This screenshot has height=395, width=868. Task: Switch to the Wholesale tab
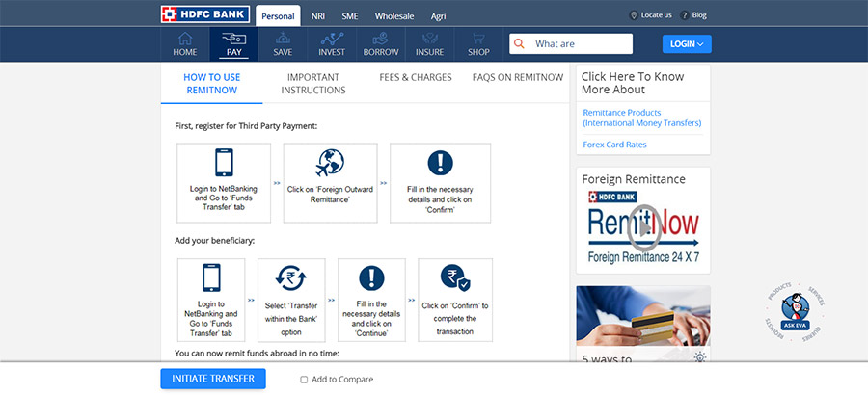394,16
